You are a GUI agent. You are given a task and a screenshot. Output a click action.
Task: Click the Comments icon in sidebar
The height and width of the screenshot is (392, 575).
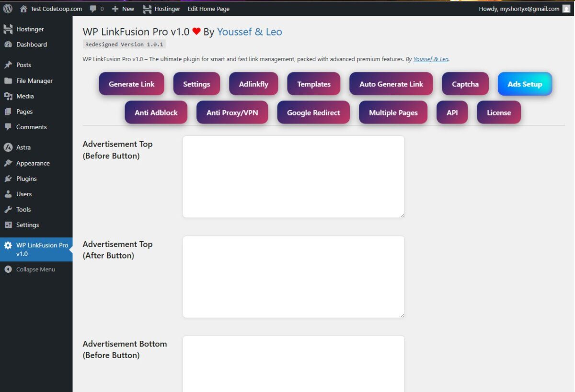[8, 127]
